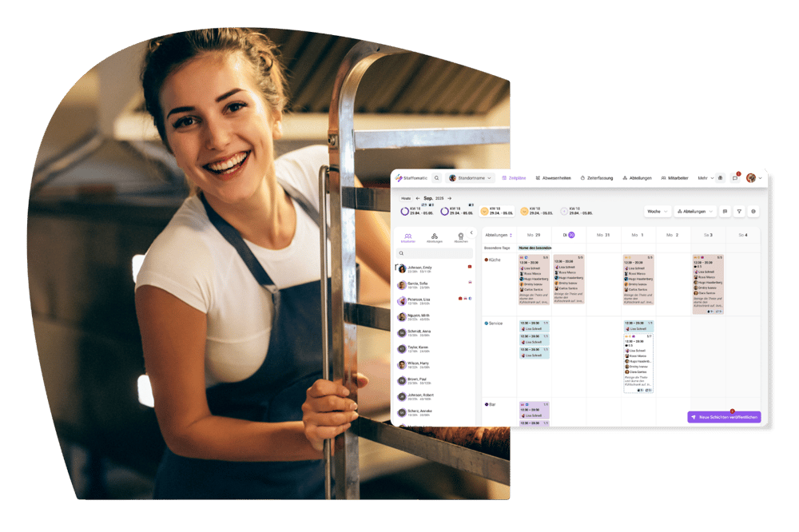Click the search magnifier in the top bar
Screen dimensions: 799x532
click(436, 178)
